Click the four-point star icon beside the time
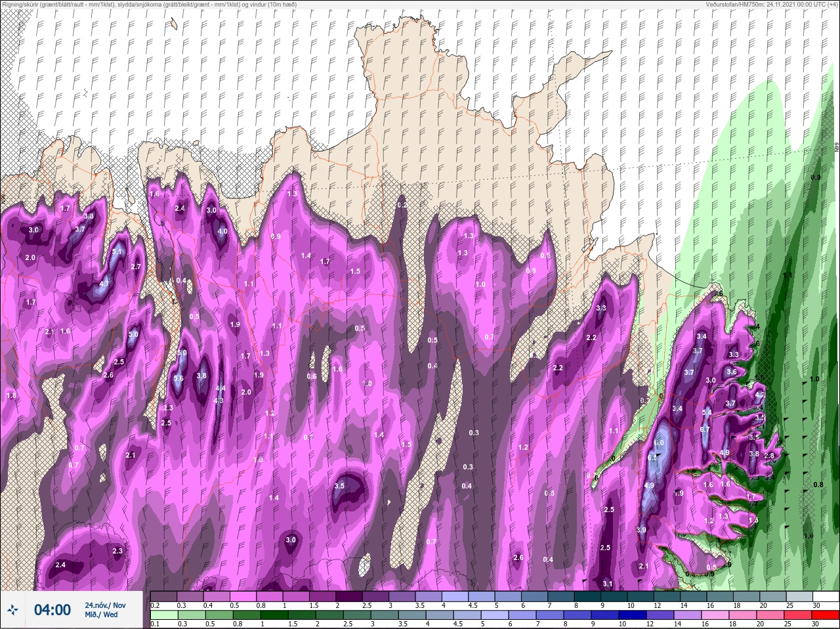This screenshot has width=840, height=629. [x=12, y=610]
